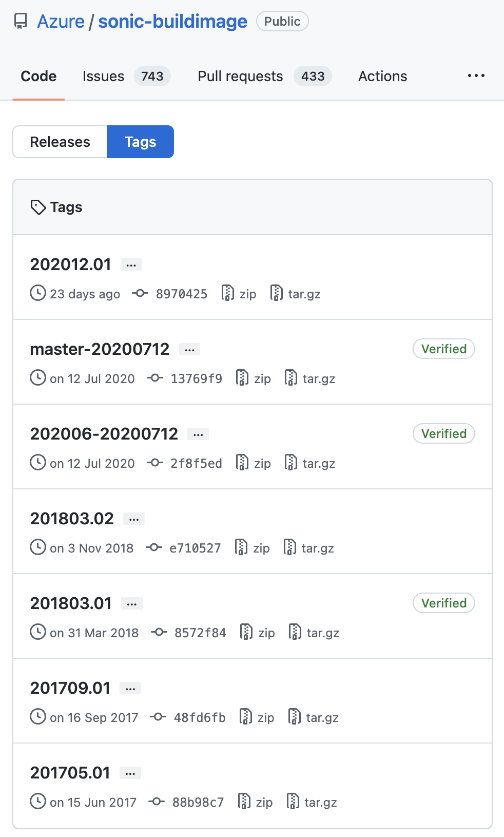
Task: Expand ellipsis beside 201803.01 tag
Action: pos(132,604)
